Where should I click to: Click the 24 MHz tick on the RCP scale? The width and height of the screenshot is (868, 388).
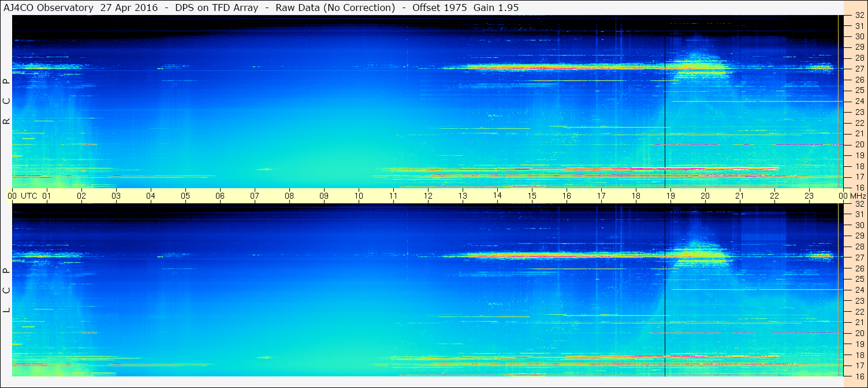point(859,101)
